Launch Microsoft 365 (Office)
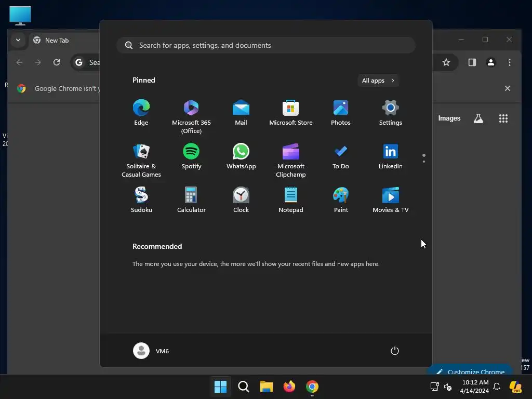 tap(191, 117)
